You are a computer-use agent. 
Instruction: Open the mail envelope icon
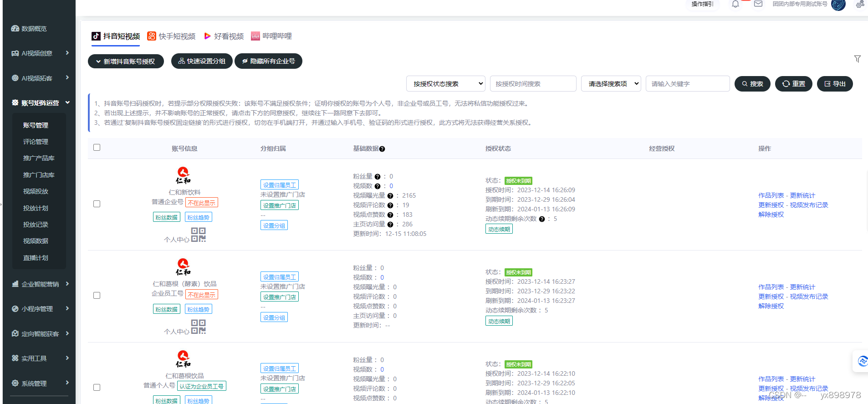(758, 4)
